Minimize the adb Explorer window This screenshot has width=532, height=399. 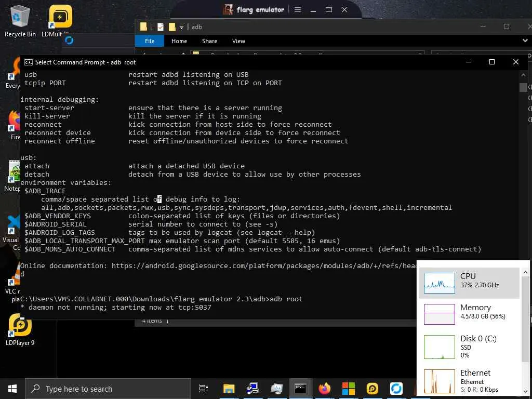[x=484, y=27]
